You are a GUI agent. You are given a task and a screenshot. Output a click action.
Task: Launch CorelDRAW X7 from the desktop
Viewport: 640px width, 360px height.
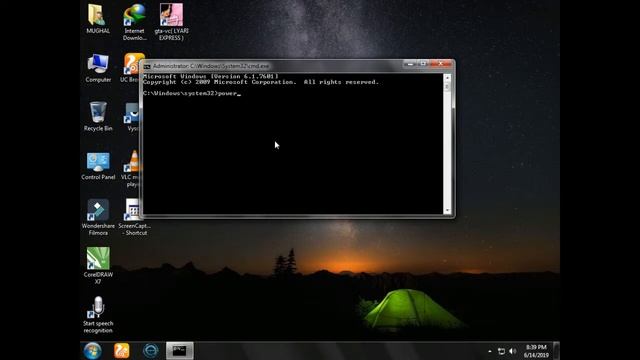(98, 266)
